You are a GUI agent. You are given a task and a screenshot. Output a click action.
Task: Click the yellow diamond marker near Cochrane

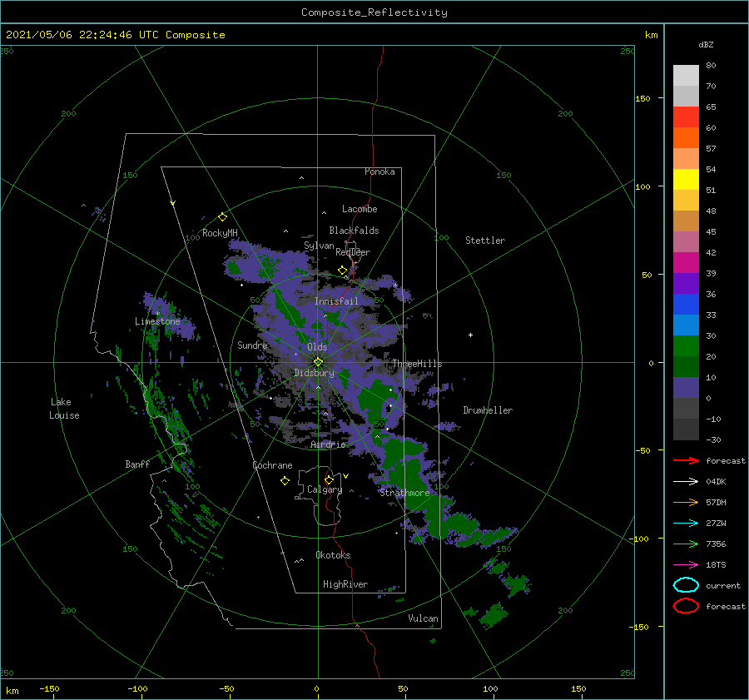click(285, 481)
